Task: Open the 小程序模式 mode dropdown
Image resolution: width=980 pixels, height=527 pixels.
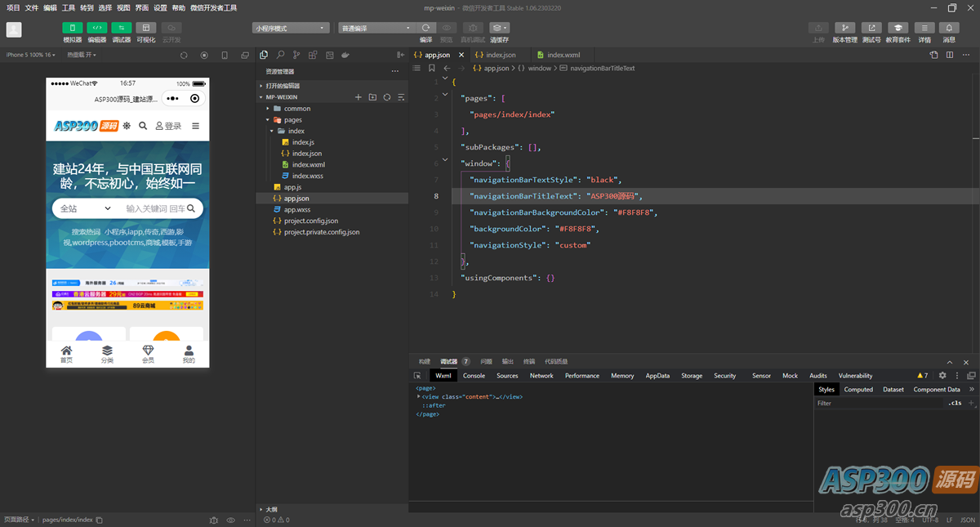Action: [291, 28]
